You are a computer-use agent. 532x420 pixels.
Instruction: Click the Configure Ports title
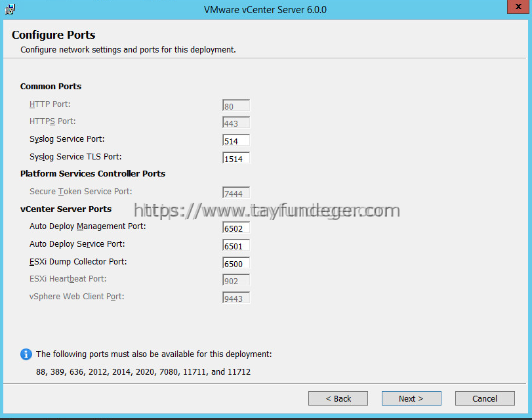click(54, 35)
